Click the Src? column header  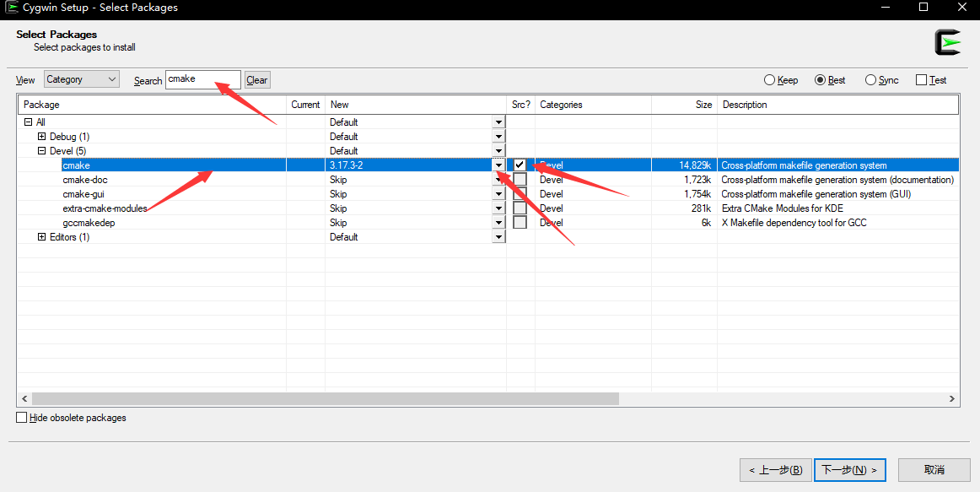pyautogui.click(x=520, y=105)
